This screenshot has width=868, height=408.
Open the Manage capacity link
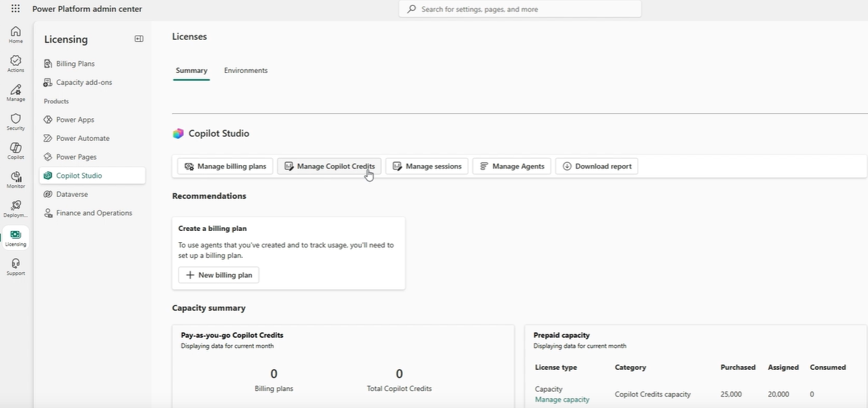pos(562,399)
